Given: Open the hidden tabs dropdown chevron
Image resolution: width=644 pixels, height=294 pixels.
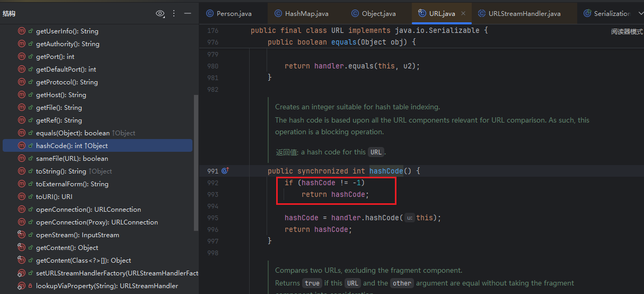Looking at the screenshot, I should coord(640,13).
